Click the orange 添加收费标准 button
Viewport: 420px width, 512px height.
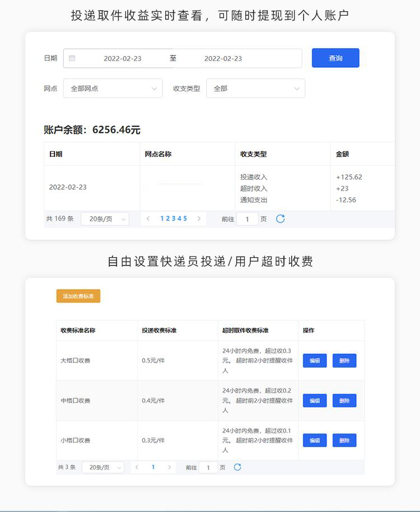(x=78, y=296)
